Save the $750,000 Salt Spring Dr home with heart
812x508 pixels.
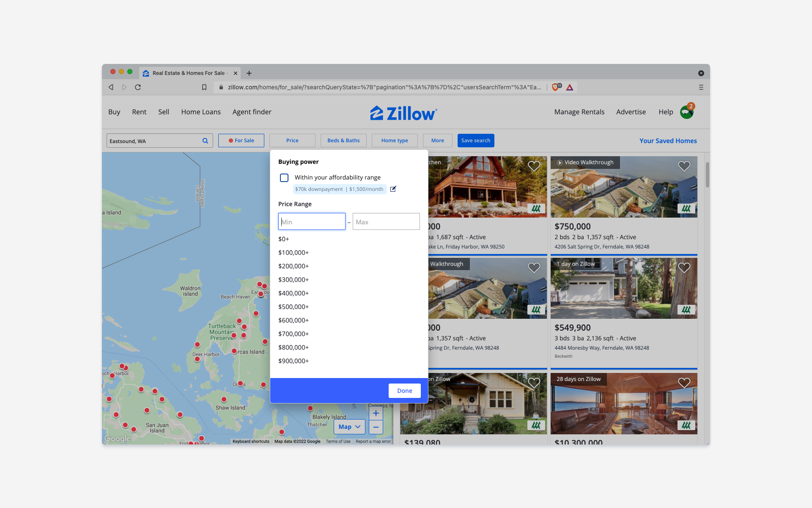coord(684,166)
